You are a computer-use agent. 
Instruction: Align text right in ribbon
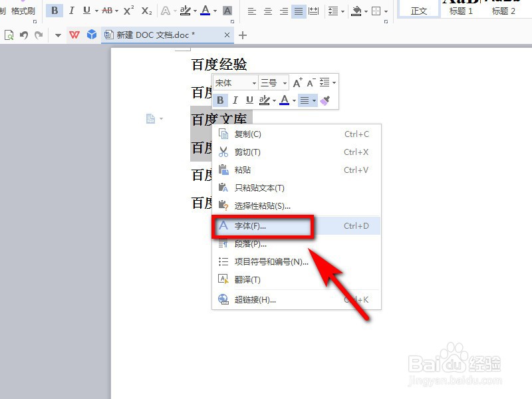(x=284, y=11)
